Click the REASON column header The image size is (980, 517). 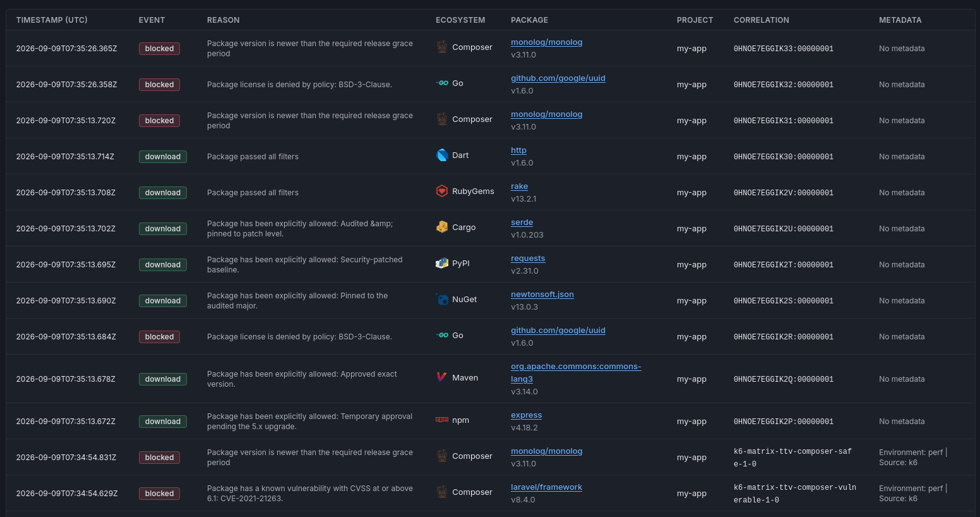coord(224,20)
